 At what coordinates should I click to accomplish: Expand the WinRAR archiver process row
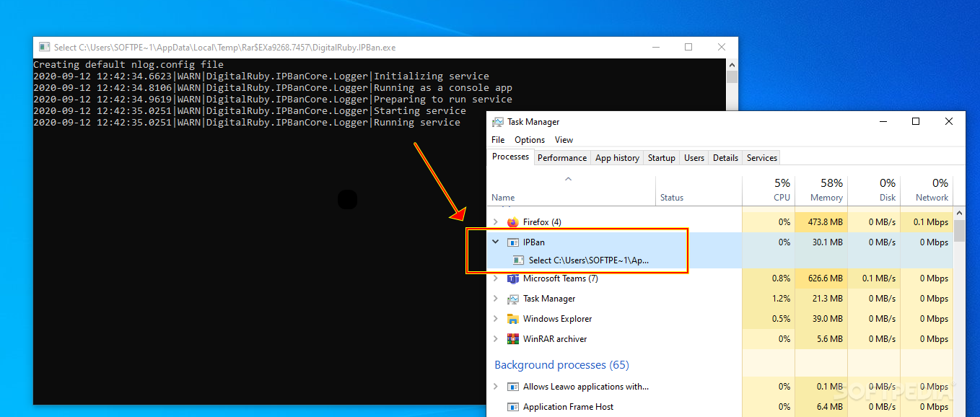(495, 339)
